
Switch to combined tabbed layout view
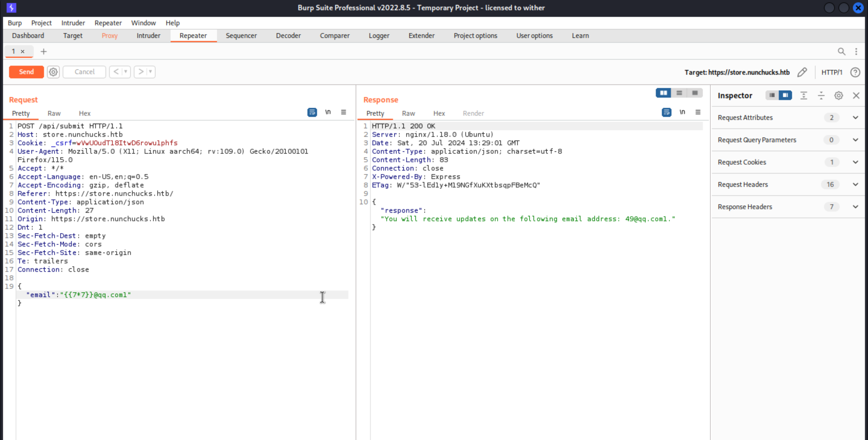click(694, 93)
